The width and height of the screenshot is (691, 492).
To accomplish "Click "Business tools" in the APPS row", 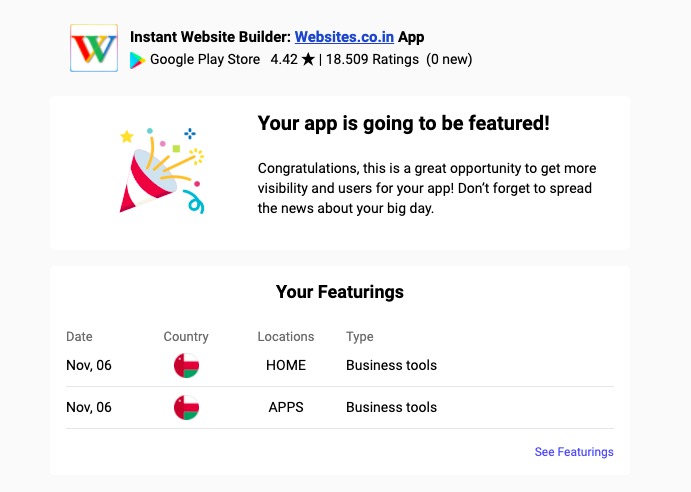I will tap(391, 407).
